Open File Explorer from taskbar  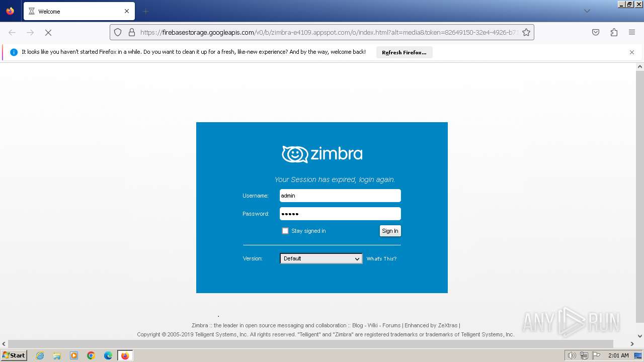57,355
